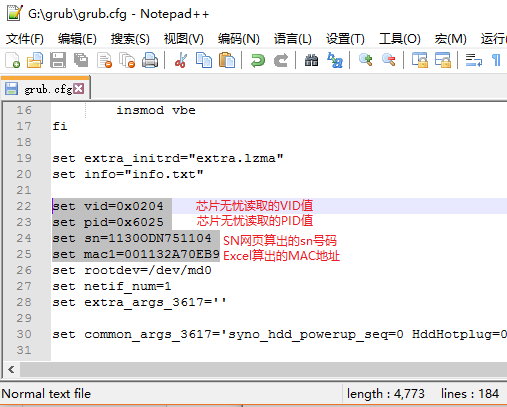The width and height of the screenshot is (507, 407).
Task: Open the 文件(F) menu
Action: [x=25, y=39]
